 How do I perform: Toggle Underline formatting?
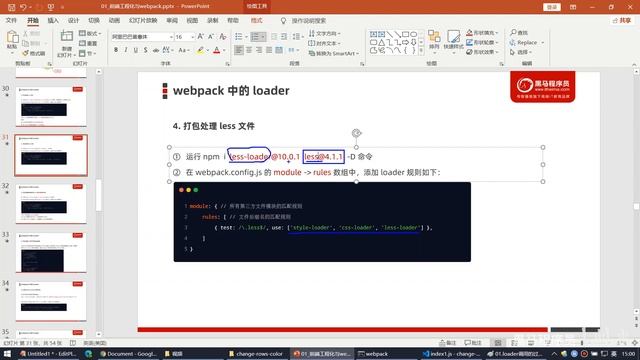click(136, 50)
